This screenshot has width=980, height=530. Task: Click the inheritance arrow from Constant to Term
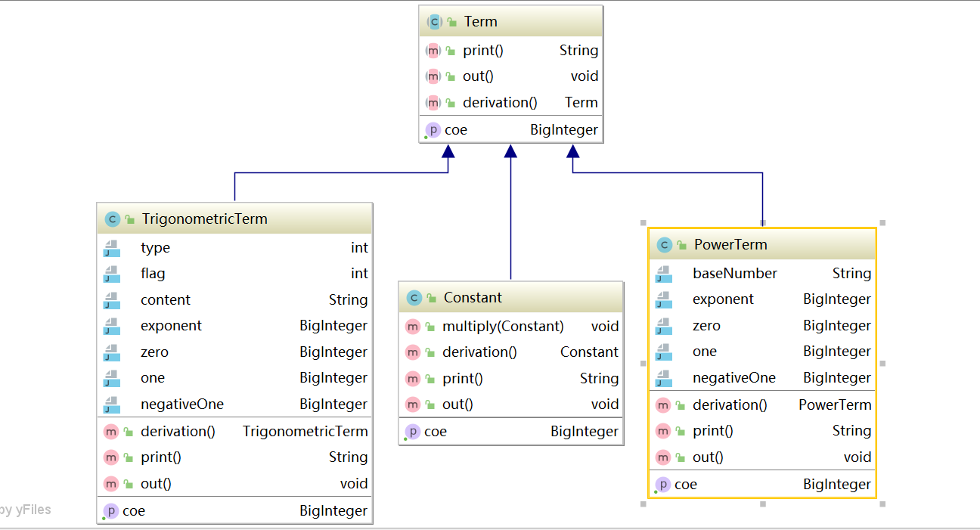(x=510, y=213)
